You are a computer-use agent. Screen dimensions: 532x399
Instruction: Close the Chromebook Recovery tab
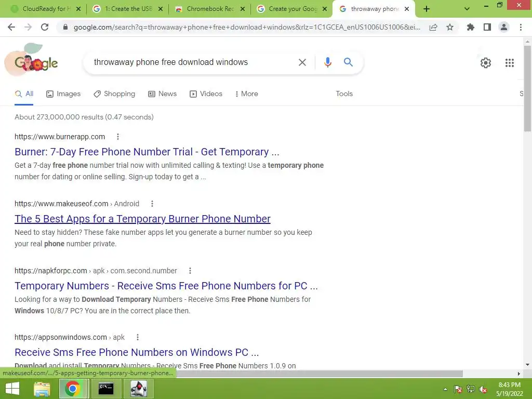click(x=243, y=9)
